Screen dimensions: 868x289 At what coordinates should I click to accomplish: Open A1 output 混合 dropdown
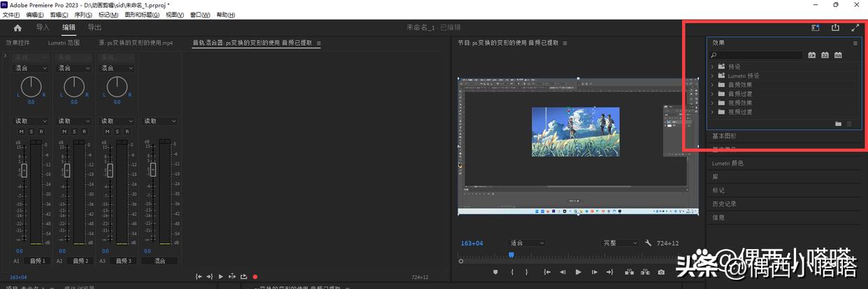(31, 68)
